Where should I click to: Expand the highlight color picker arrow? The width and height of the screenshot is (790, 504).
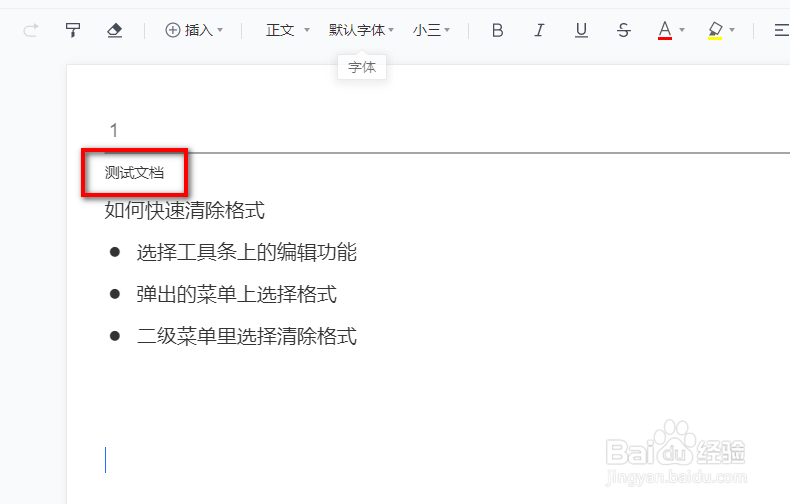click(x=732, y=30)
